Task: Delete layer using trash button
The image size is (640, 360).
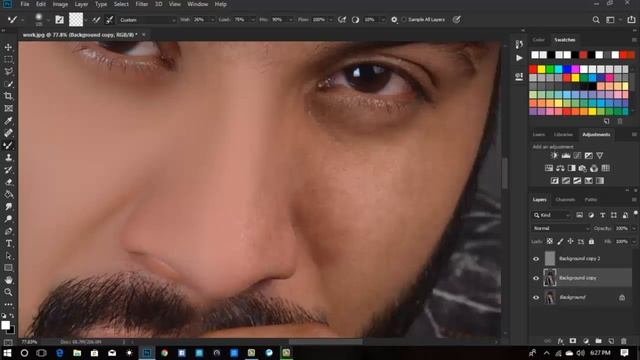Action: (x=623, y=341)
